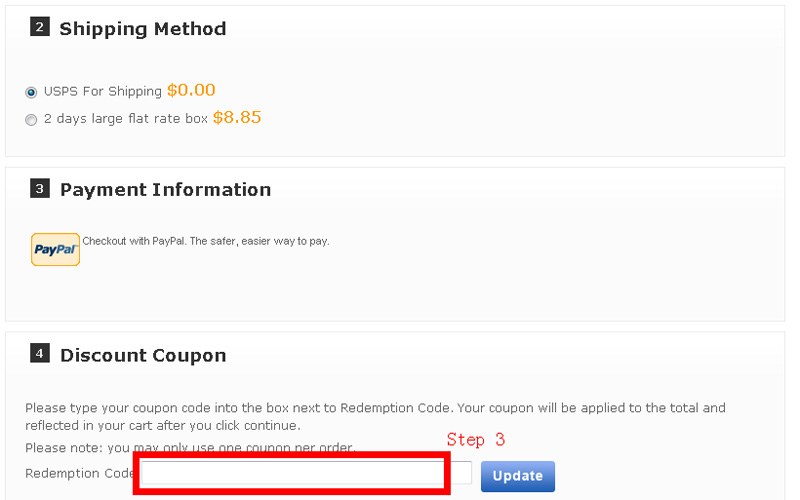Click the red 'Step 3' annotation text
Viewport: 800px width, 500px height.
[x=476, y=440]
